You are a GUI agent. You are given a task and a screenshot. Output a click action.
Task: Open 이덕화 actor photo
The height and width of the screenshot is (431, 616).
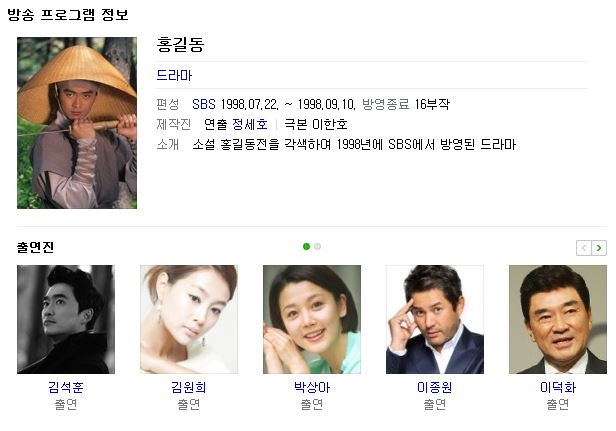(x=558, y=319)
